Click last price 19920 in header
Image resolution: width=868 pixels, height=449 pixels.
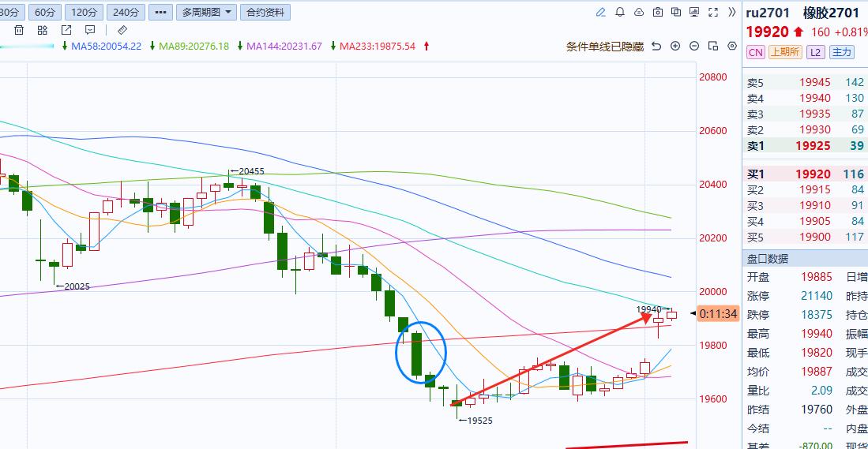pos(768,32)
